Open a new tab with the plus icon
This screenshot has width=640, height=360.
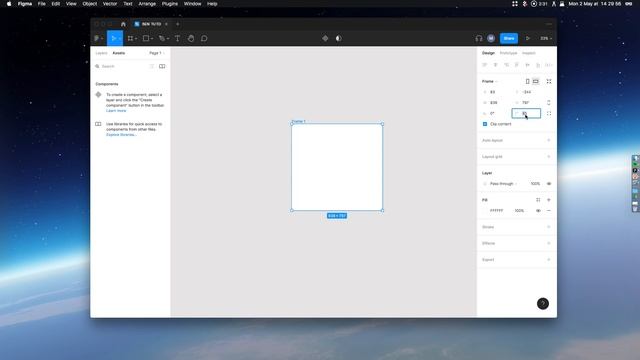178,24
